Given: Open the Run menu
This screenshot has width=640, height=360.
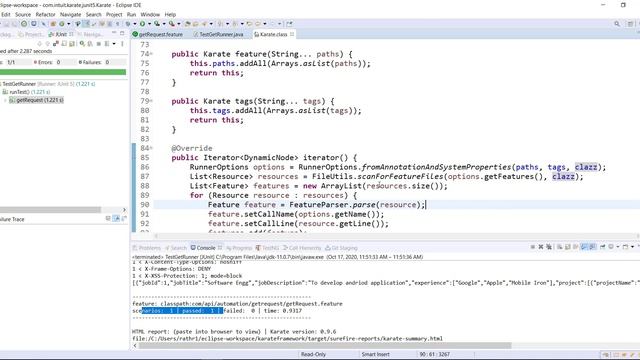Looking at the screenshot, I should click(x=131, y=14).
